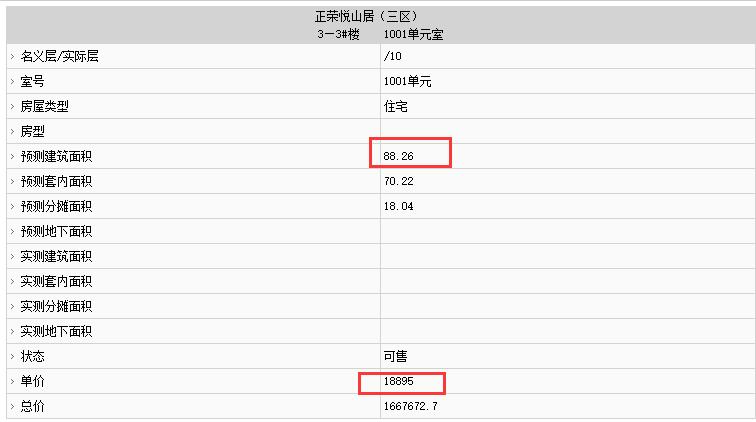Viewport: 756px width, 422px height.
Task: Click the 正荣悦山居（三区）header title
Action: (x=366, y=16)
